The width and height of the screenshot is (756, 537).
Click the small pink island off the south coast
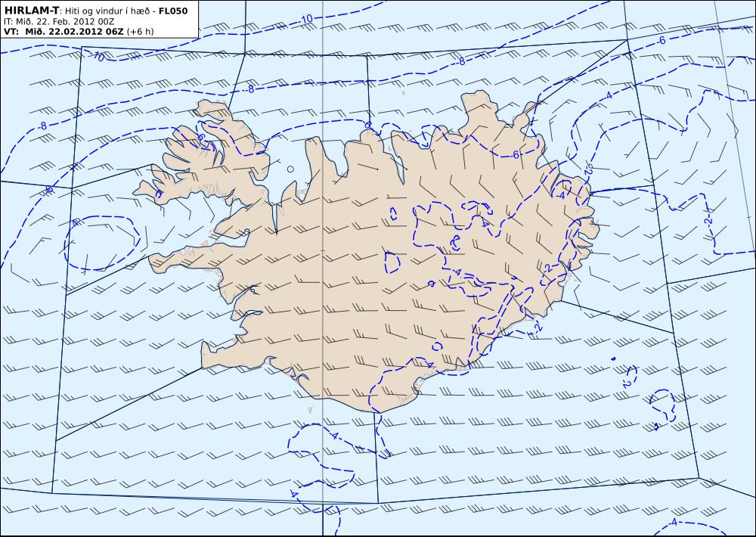click(310, 410)
